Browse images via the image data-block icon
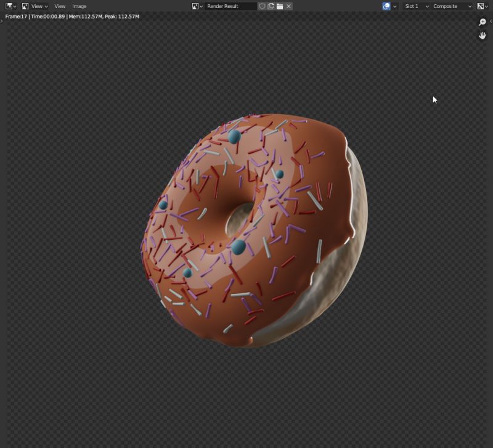493x448 pixels. 196,6
